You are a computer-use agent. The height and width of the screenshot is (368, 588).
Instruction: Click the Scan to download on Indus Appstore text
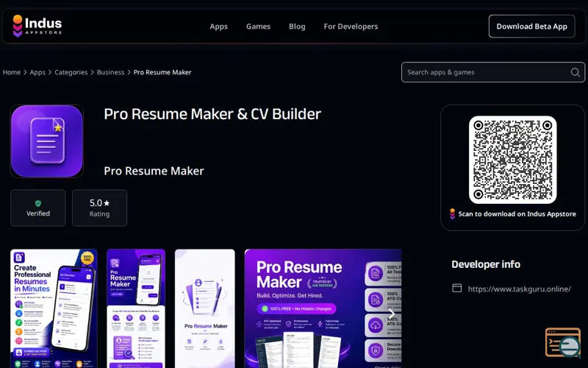click(517, 213)
